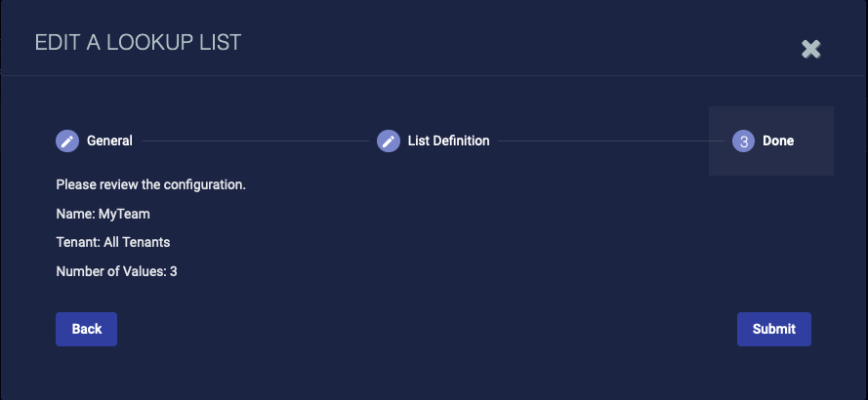Image resolution: width=868 pixels, height=400 pixels.
Task: Click the 'Tenant:' field label
Action: pos(78,242)
